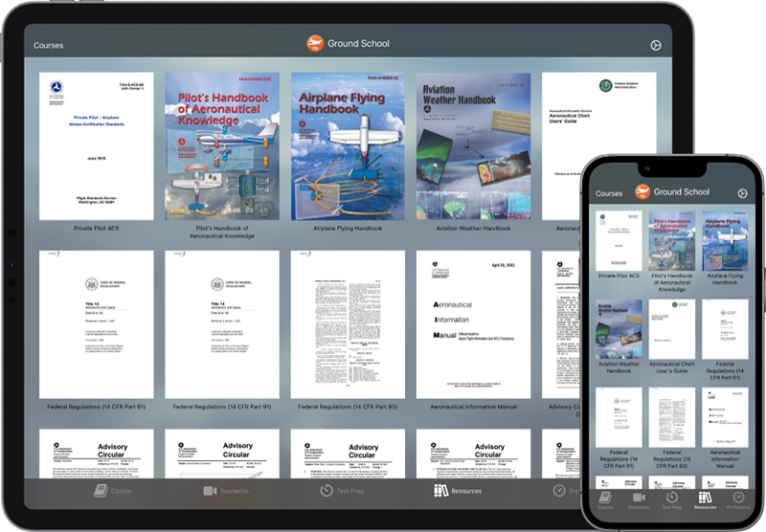766x532 pixels.
Task: Open Aeronautical Chart User's Guide on iPhone
Action: coord(672,329)
